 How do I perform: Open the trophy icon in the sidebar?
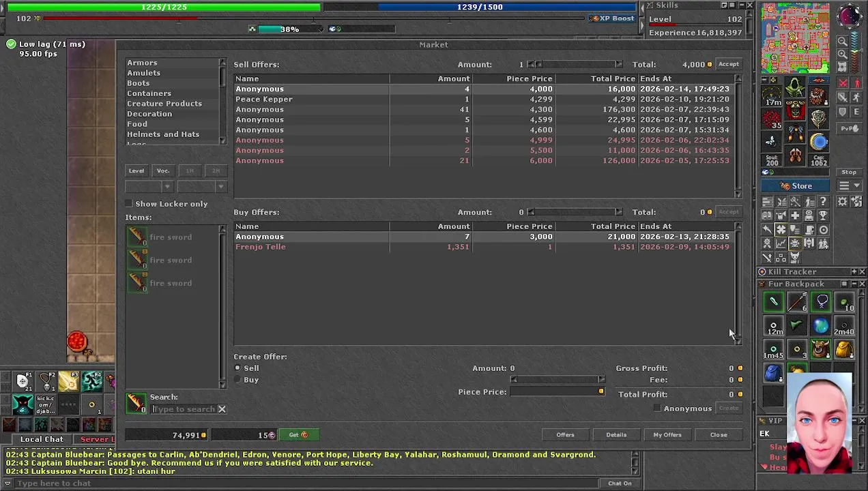coord(824,215)
